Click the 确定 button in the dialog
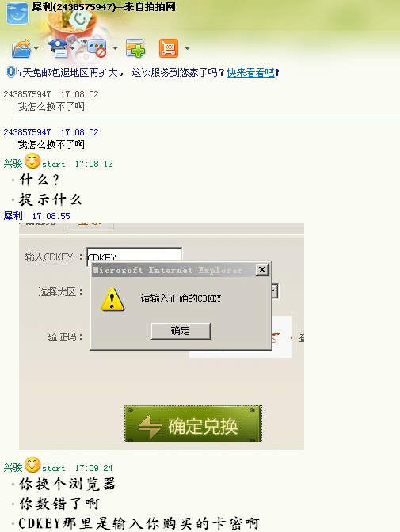Viewport: 400px width, 532px height. click(x=181, y=331)
